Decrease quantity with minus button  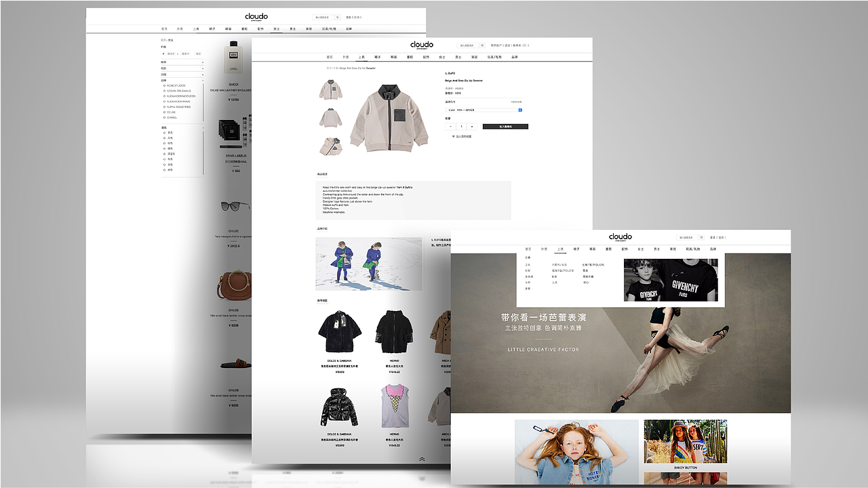[451, 126]
